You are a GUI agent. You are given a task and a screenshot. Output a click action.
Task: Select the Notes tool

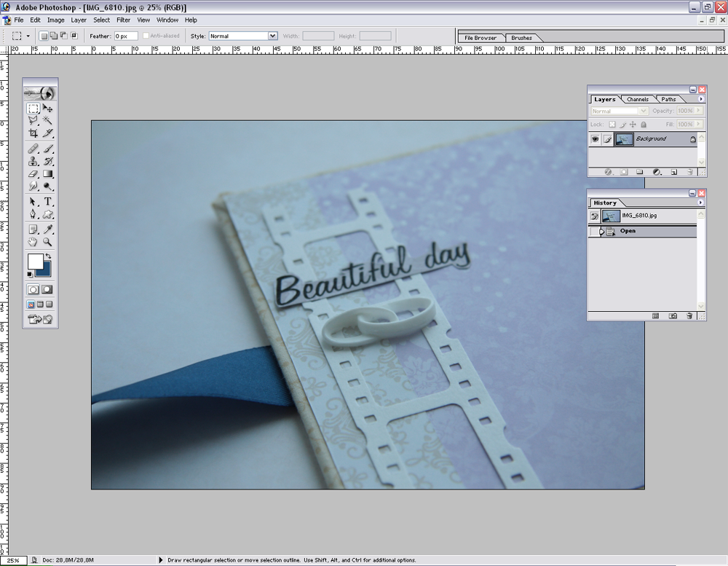[33, 229]
